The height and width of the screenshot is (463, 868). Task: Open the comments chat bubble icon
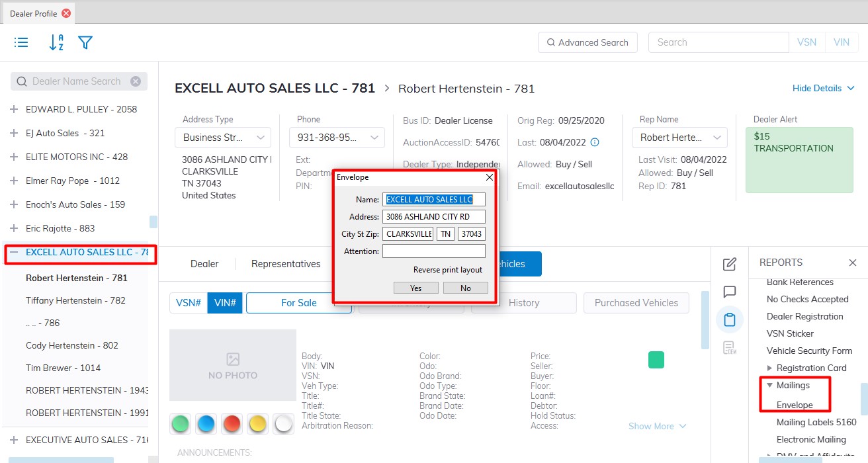pos(730,292)
